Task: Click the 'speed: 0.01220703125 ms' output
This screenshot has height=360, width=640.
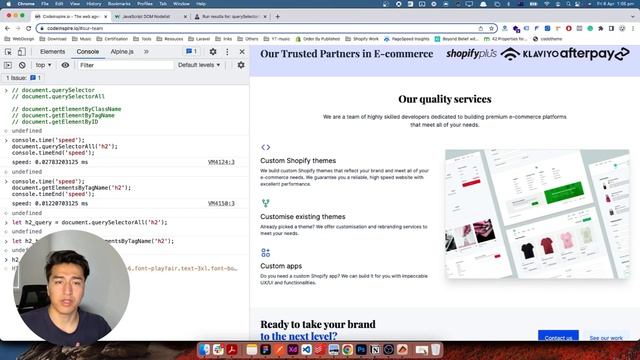Action: pos(50,203)
